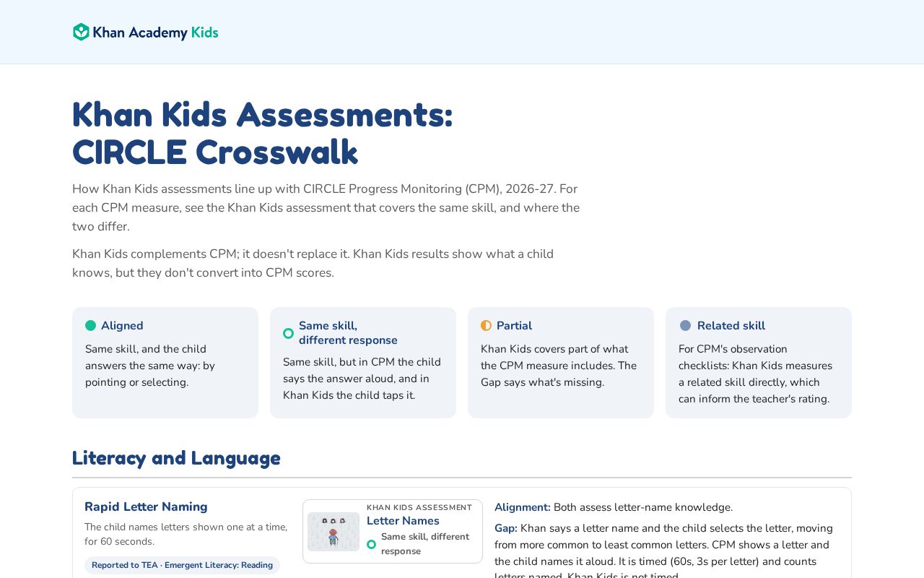Click the description 'Khan Kids covers part of what'
The height and width of the screenshot is (578, 924).
(559, 366)
